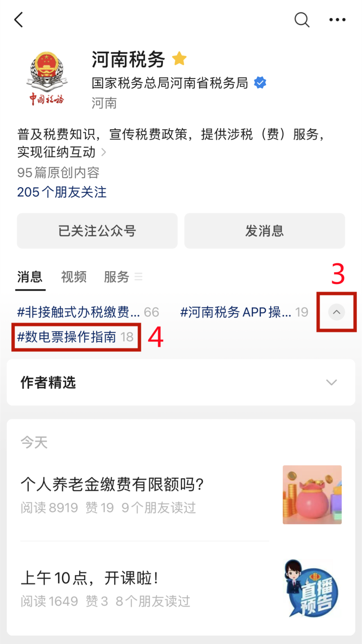Viewport: 362px width, 644px height.
Task: Open the 服务 tab
Action: [116, 277]
